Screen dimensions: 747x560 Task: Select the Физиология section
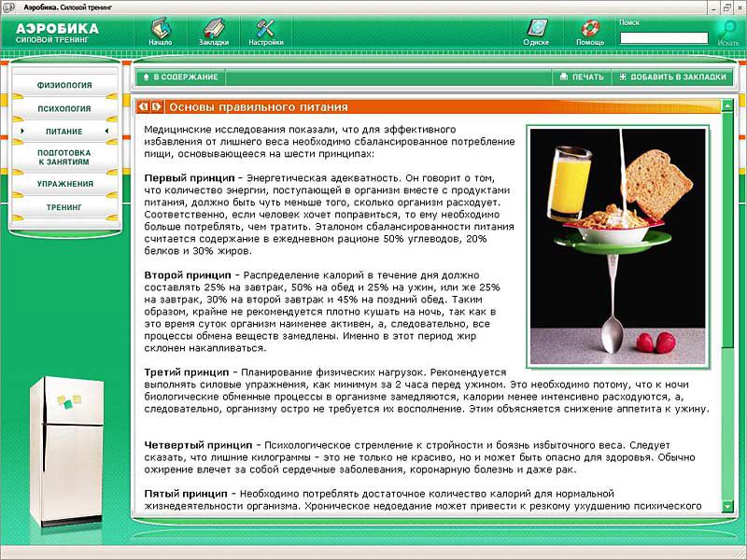coord(63,85)
